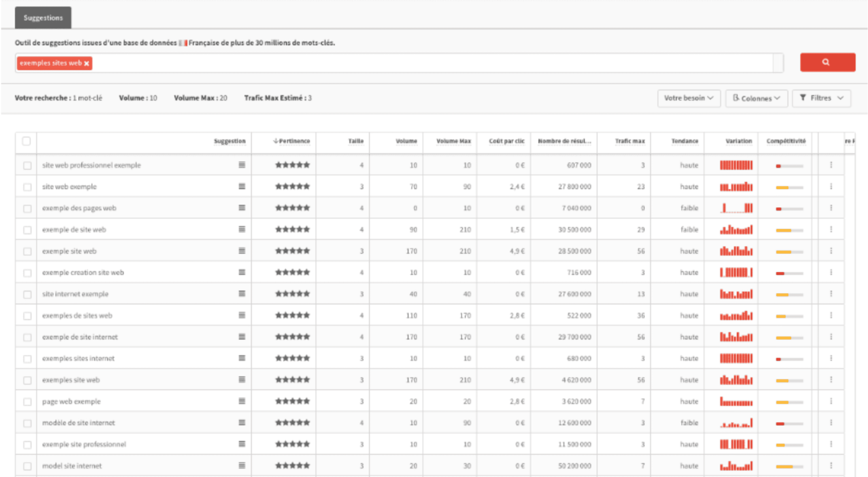Open list icon for 'exemple de site internet'
Viewport: 868px width, 477px height.
pos(242,337)
